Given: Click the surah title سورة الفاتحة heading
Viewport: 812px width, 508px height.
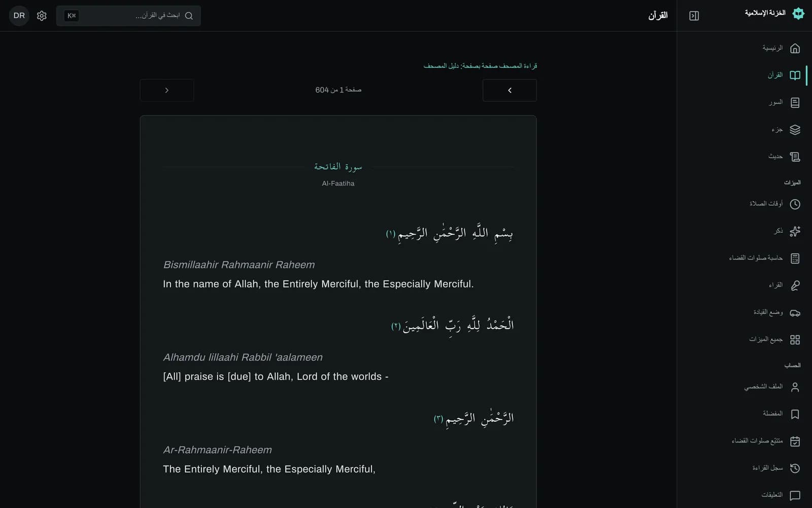Looking at the screenshot, I should pos(338,167).
